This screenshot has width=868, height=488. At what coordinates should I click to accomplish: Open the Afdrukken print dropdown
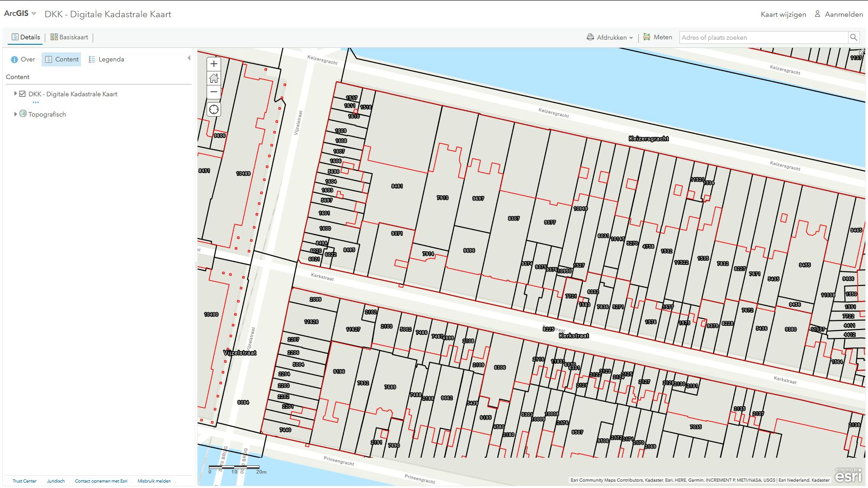click(610, 38)
